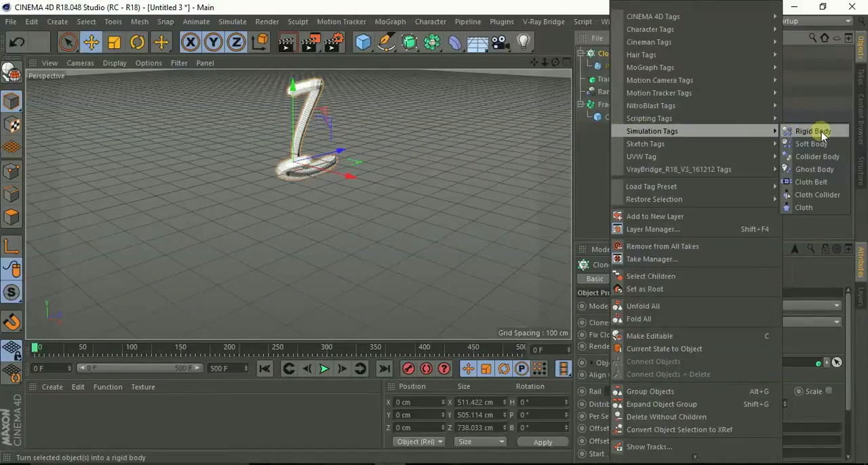Go to end of animation
This screenshot has height=465, width=868.
384,369
